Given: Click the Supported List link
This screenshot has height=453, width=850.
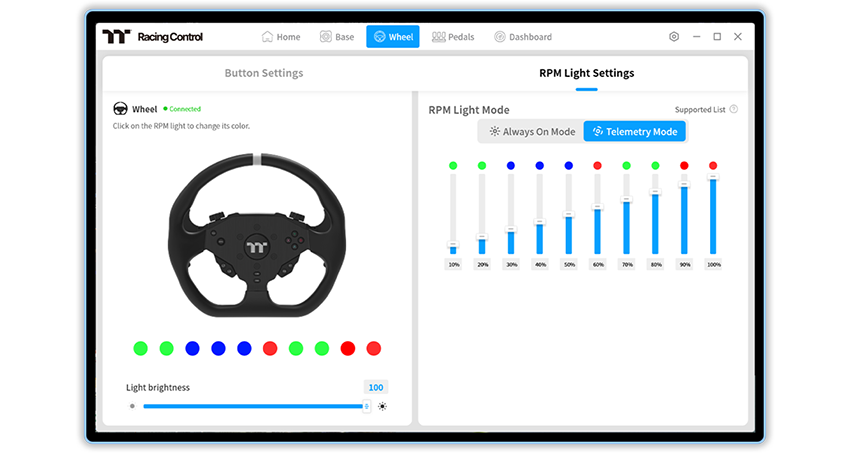Looking at the screenshot, I should click(x=700, y=109).
